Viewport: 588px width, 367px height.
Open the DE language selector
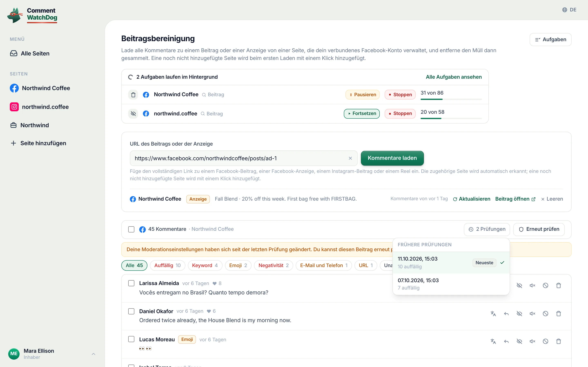pos(569,10)
